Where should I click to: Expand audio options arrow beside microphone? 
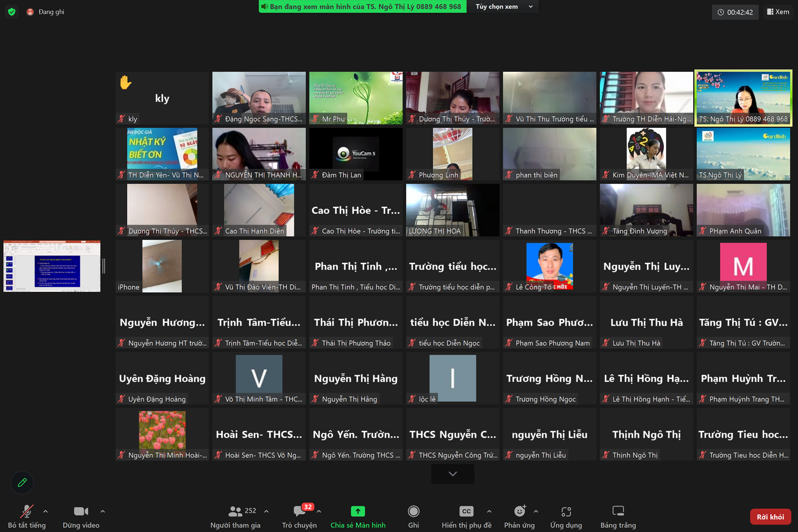pyautogui.click(x=45, y=511)
